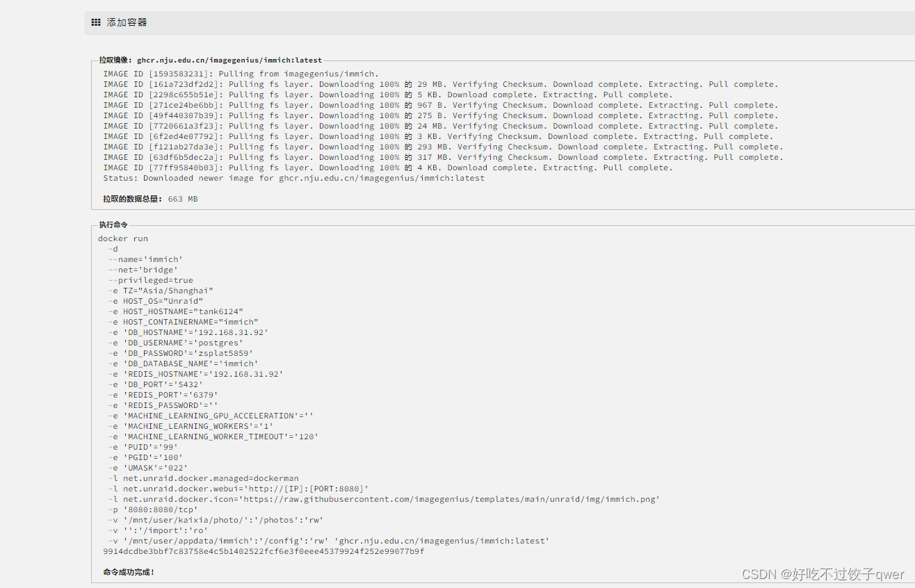Click the --privileged=true argument

[x=151, y=280]
